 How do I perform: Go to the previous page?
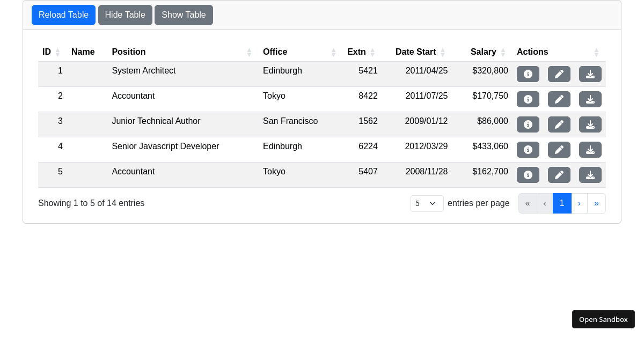[x=545, y=203]
